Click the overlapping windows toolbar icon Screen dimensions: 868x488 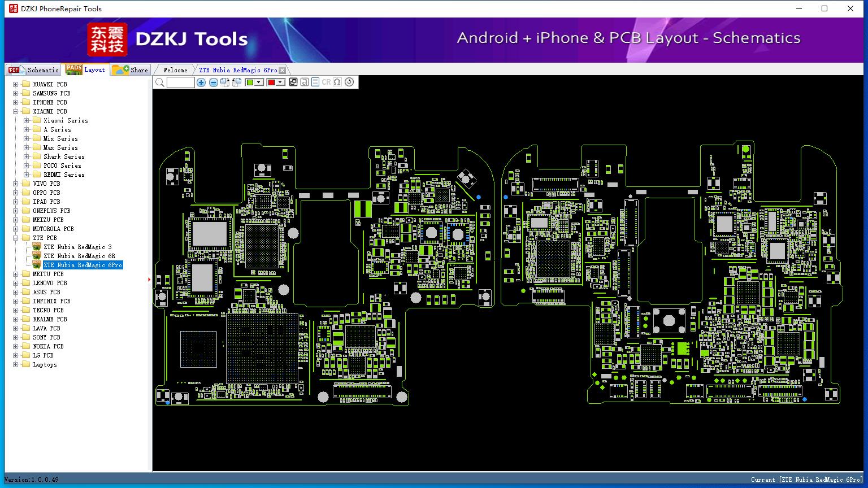click(293, 82)
